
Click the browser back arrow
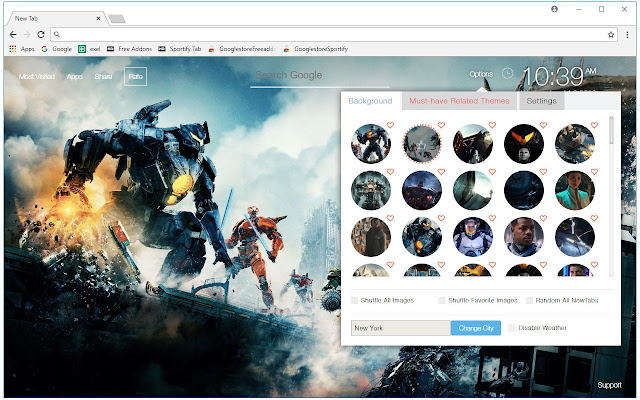point(13,35)
